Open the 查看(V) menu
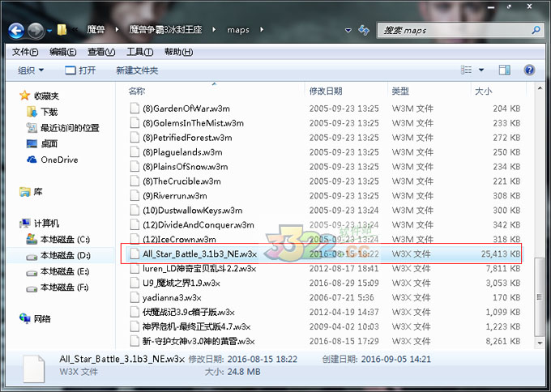Screen dimensions: 551x392 coord(101,52)
